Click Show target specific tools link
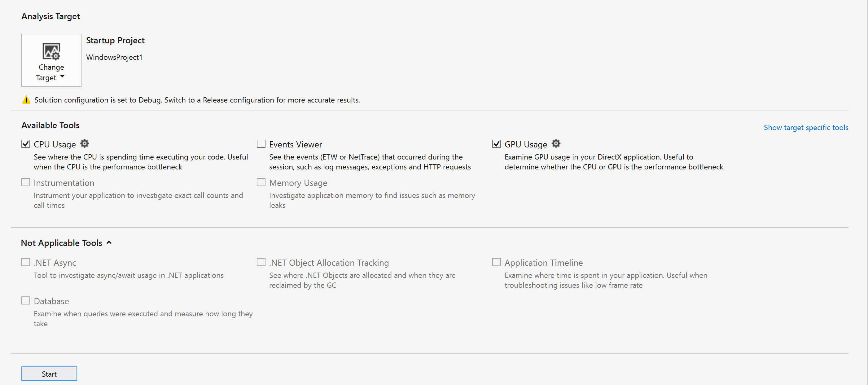The height and width of the screenshot is (385, 868). pyautogui.click(x=806, y=128)
